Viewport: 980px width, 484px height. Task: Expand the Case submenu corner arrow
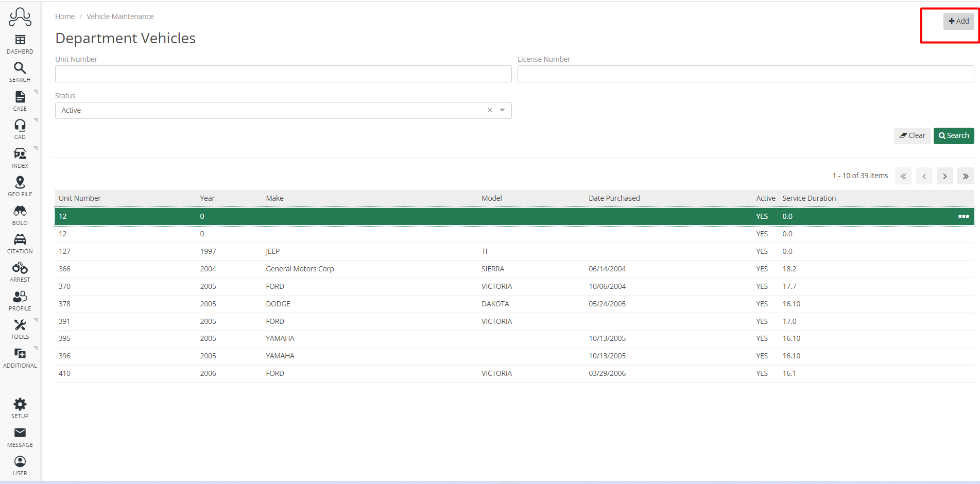[36, 92]
